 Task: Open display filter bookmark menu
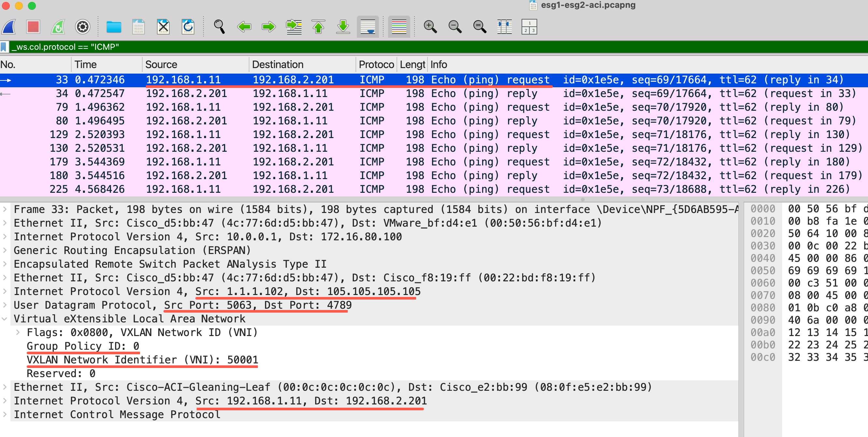(x=4, y=47)
